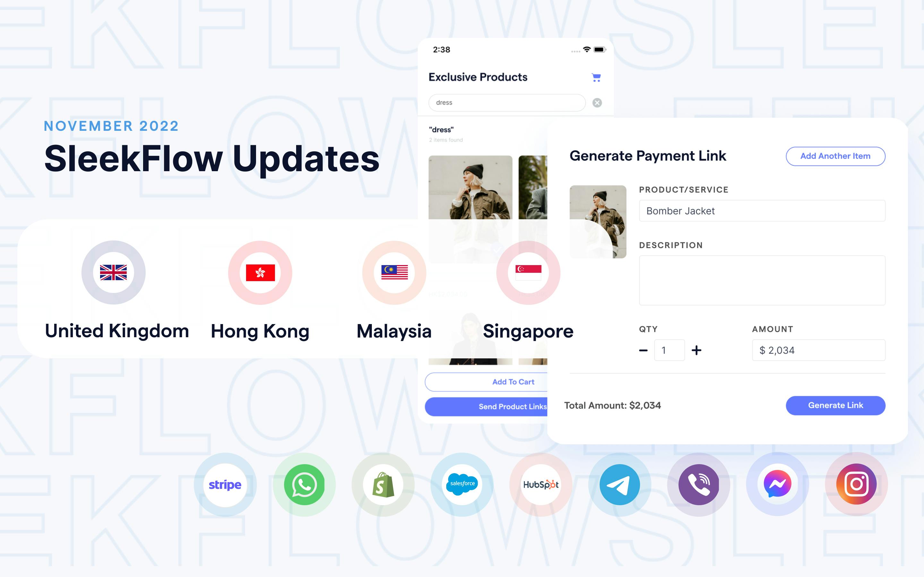Clear the dress search input field

(x=597, y=102)
